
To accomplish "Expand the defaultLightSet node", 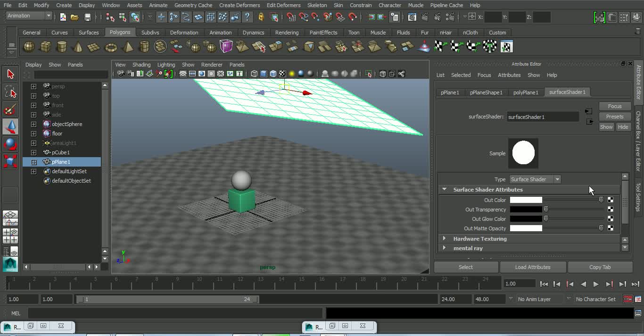I will coord(33,171).
